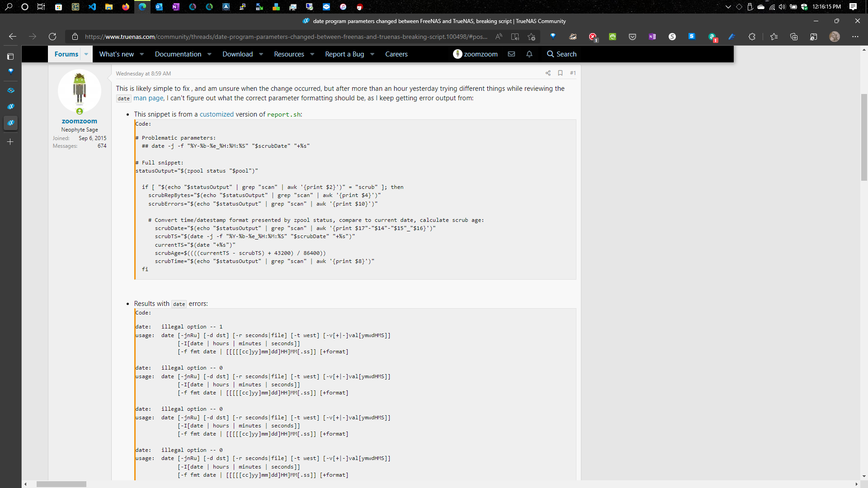The width and height of the screenshot is (868, 488).
Task: Open Outlook from taskbar
Action: (x=159, y=7)
